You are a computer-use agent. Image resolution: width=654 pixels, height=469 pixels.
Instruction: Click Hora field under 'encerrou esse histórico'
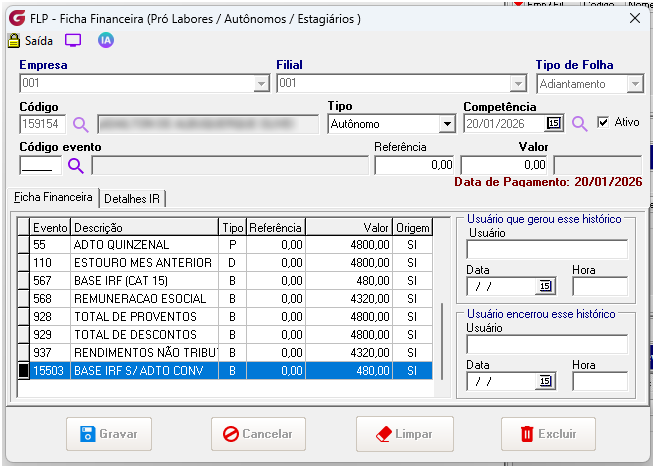point(600,381)
